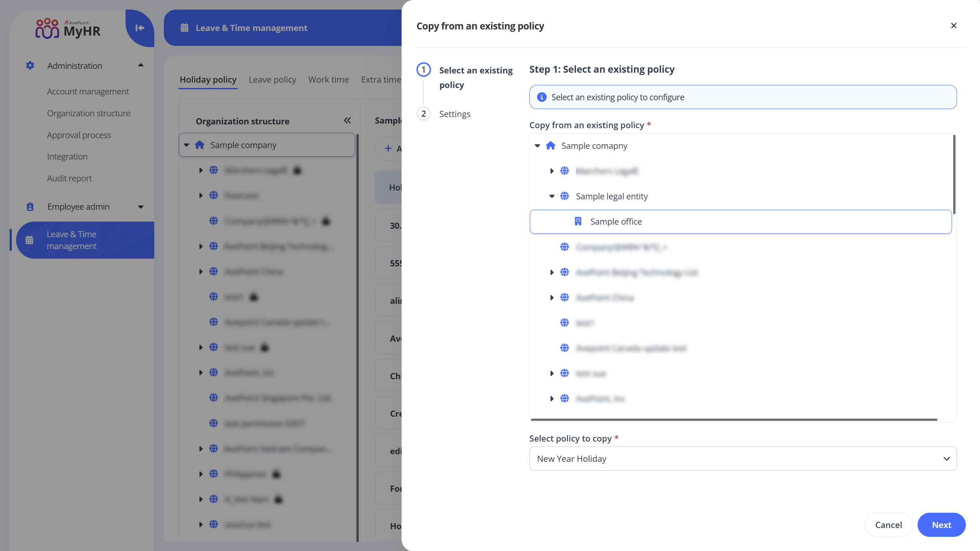Collapse the Administration menu section

[x=140, y=65]
